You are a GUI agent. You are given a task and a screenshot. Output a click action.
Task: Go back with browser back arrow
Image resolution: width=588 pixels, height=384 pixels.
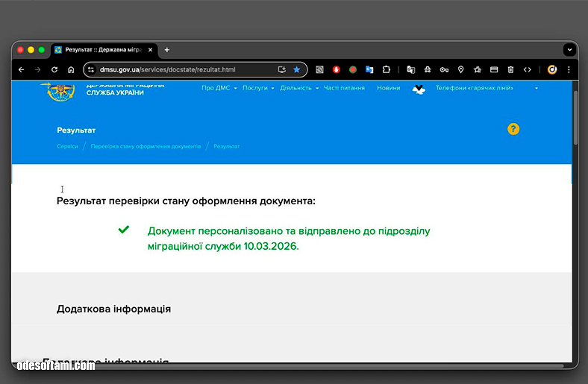coord(22,69)
